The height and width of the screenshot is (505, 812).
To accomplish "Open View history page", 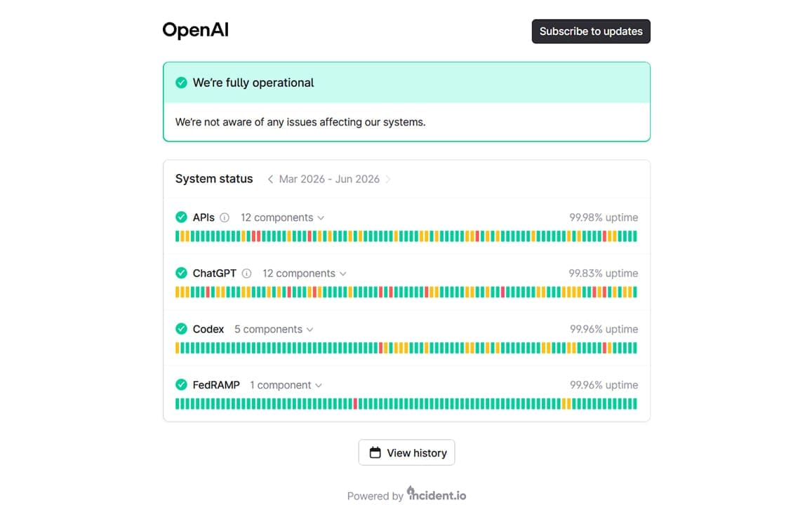I will 406,452.
